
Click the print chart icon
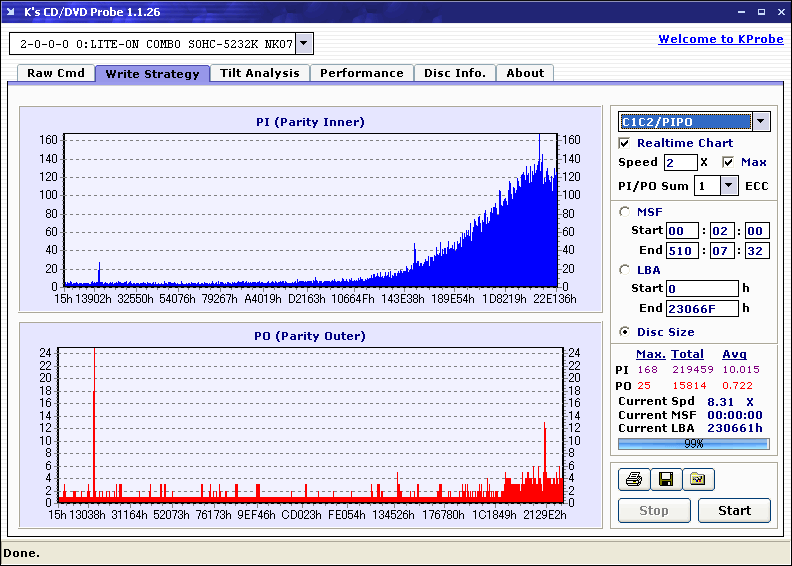[634, 479]
